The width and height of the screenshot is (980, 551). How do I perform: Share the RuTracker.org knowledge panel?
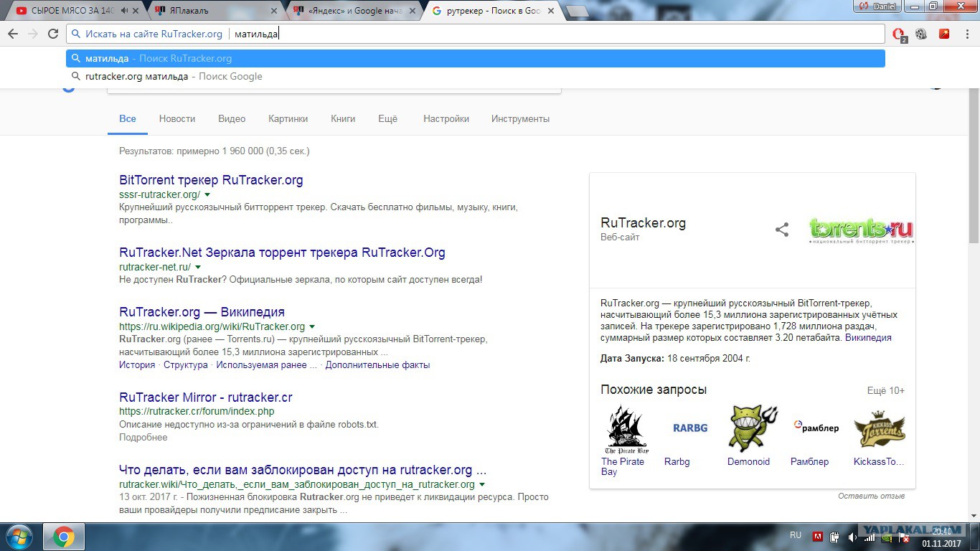(x=782, y=230)
